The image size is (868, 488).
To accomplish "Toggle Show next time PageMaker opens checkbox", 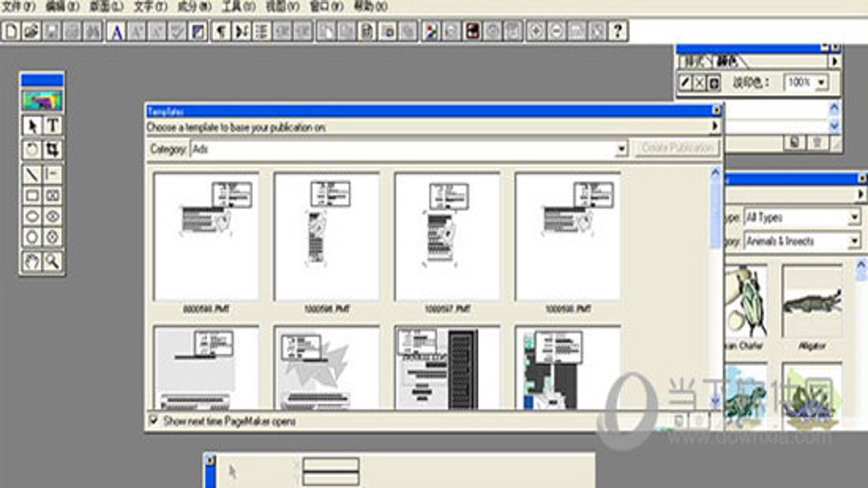I will pos(153,421).
